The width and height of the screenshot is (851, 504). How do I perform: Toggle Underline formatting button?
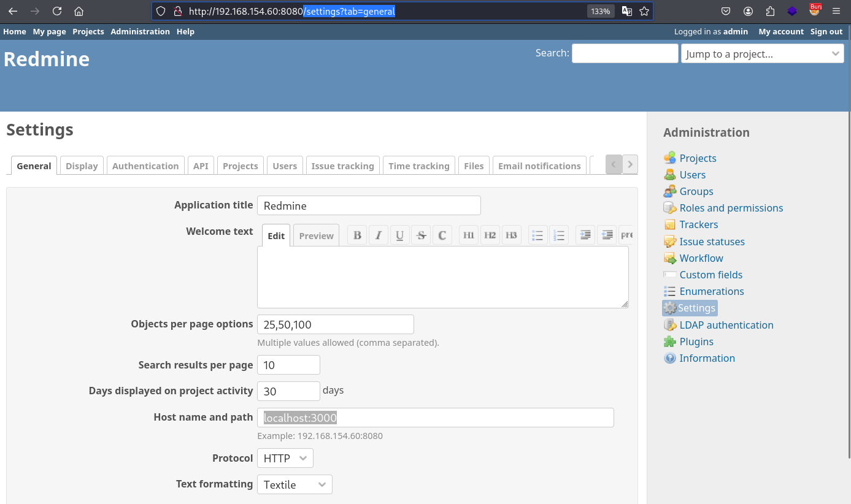pyautogui.click(x=399, y=235)
